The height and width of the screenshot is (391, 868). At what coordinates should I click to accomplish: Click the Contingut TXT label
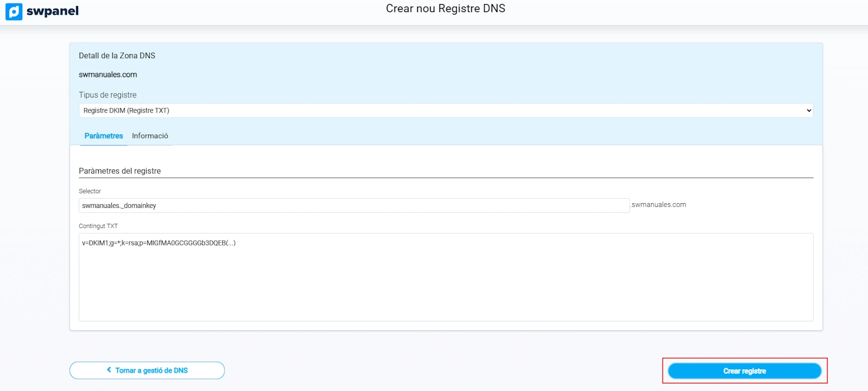coord(98,226)
